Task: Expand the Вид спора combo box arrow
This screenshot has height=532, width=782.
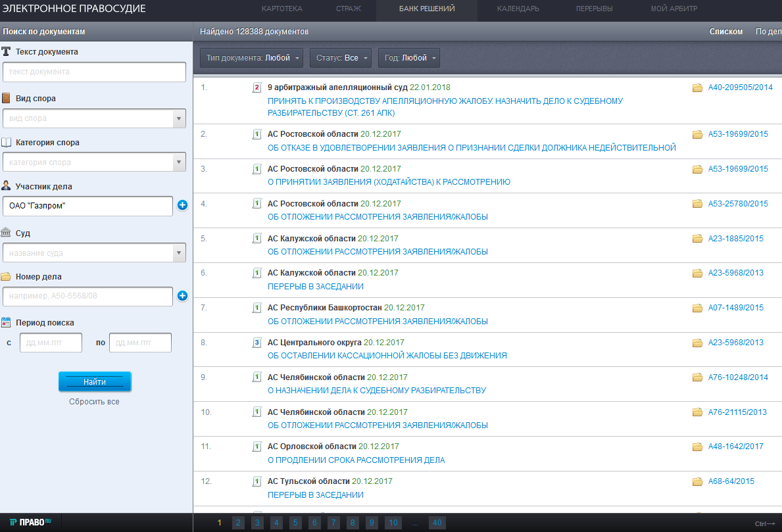Action: tap(179, 118)
